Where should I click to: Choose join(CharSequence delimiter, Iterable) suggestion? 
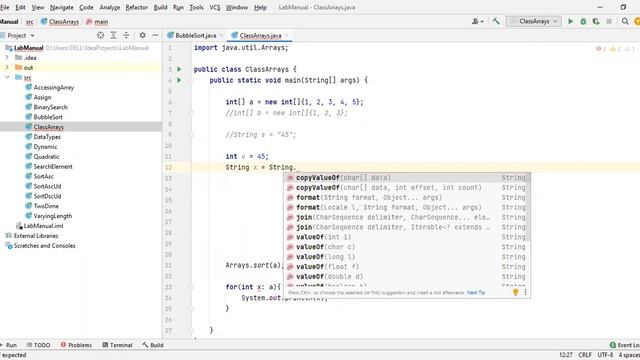tap(405, 227)
